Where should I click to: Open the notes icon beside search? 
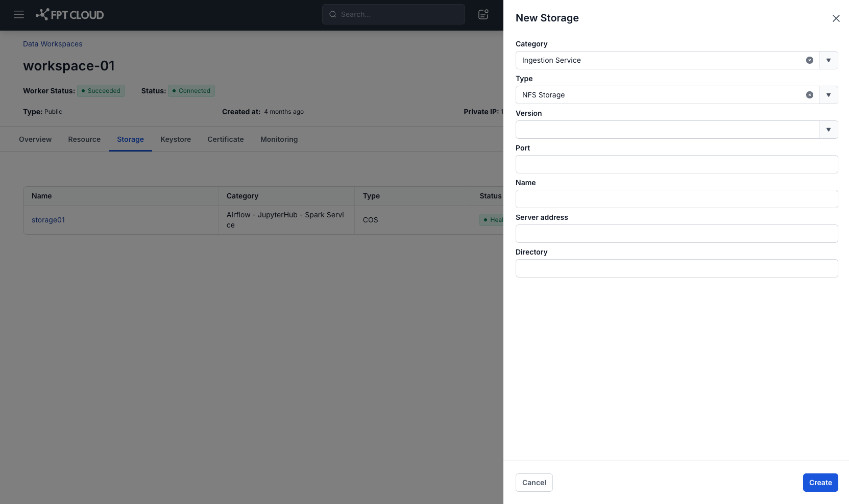(x=483, y=14)
